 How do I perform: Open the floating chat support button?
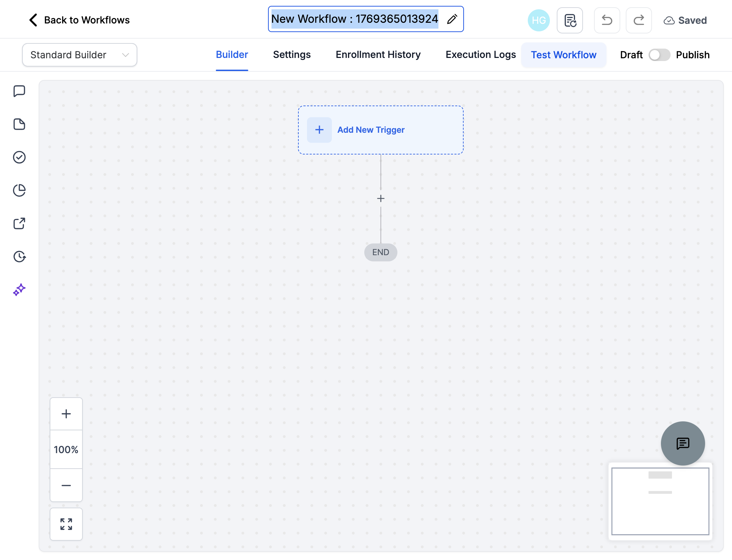click(x=683, y=443)
